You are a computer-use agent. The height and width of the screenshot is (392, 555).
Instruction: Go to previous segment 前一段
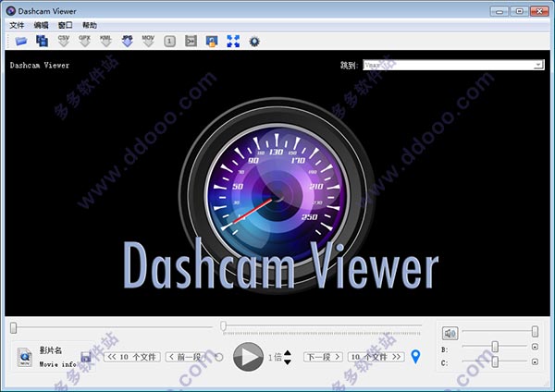point(185,357)
